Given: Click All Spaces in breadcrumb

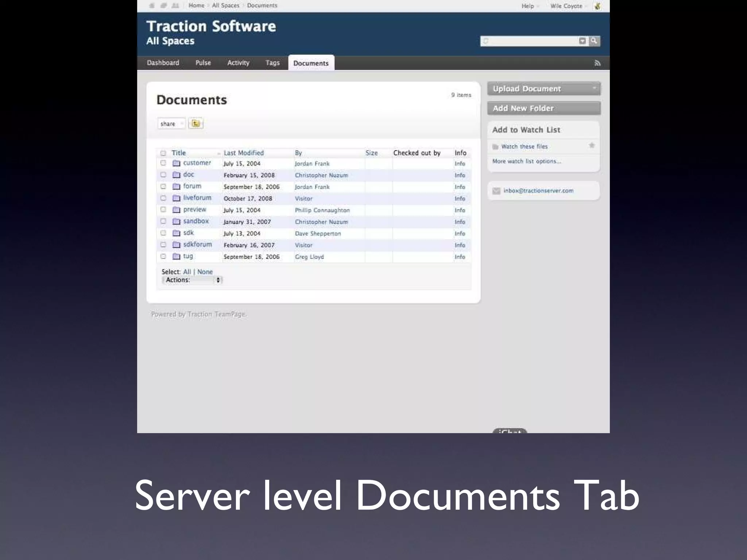Looking at the screenshot, I should click(x=226, y=5).
